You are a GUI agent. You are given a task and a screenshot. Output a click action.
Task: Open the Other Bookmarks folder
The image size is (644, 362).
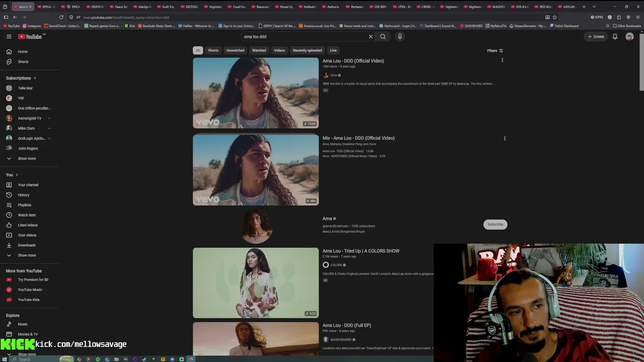pyautogui.click(x=627, y=26)
